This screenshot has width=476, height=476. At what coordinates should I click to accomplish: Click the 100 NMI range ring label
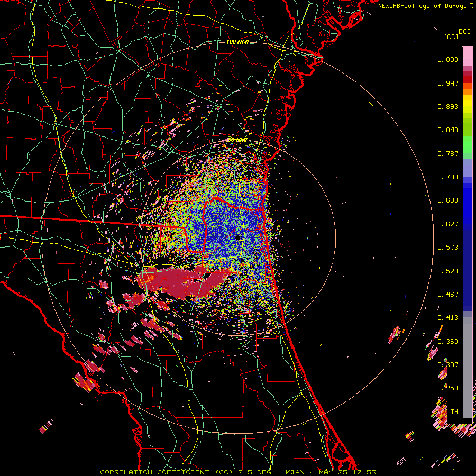coord(237,42)
